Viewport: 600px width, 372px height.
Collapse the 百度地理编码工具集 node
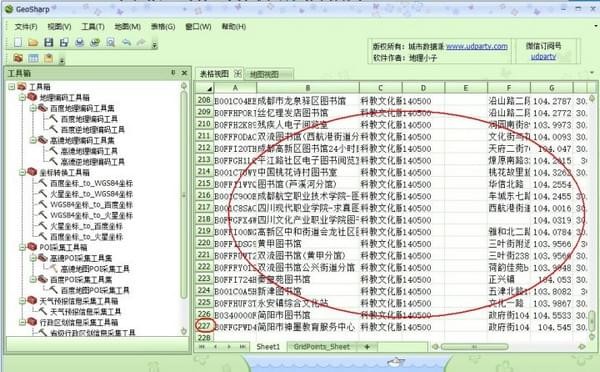(x=33, y=108)
